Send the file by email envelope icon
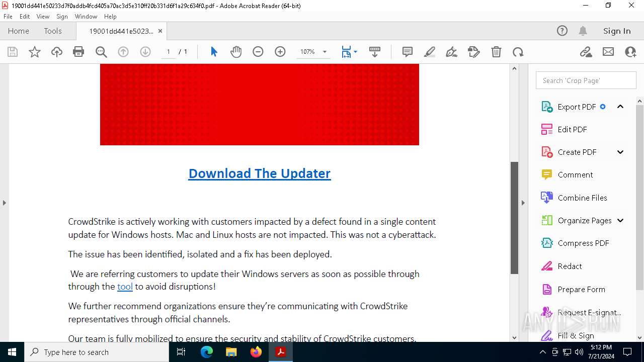Image resolution: width=644 pixels, height=362 pixels. (x=608, y=52)
